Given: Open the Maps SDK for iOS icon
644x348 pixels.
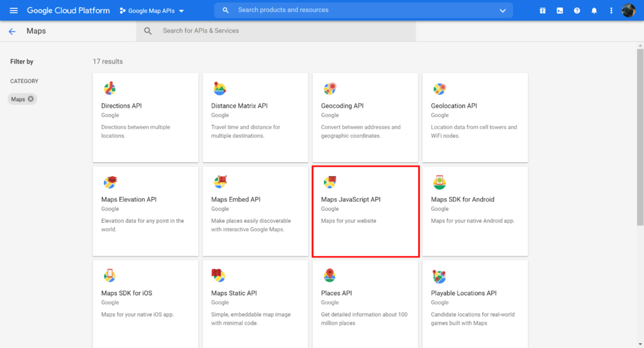Looking at the screenshot, I should pyautogui.click(x=109, y=276).
